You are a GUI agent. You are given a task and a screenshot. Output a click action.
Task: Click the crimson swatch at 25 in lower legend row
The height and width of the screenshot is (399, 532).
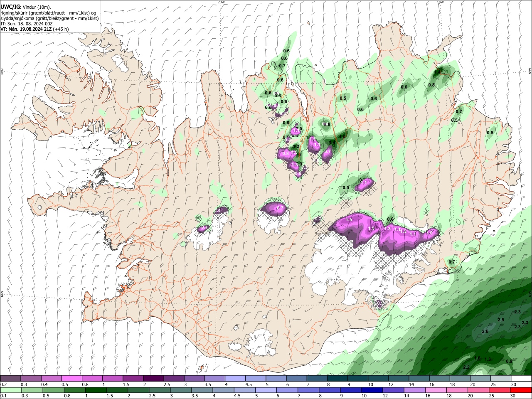pos(500,390)
